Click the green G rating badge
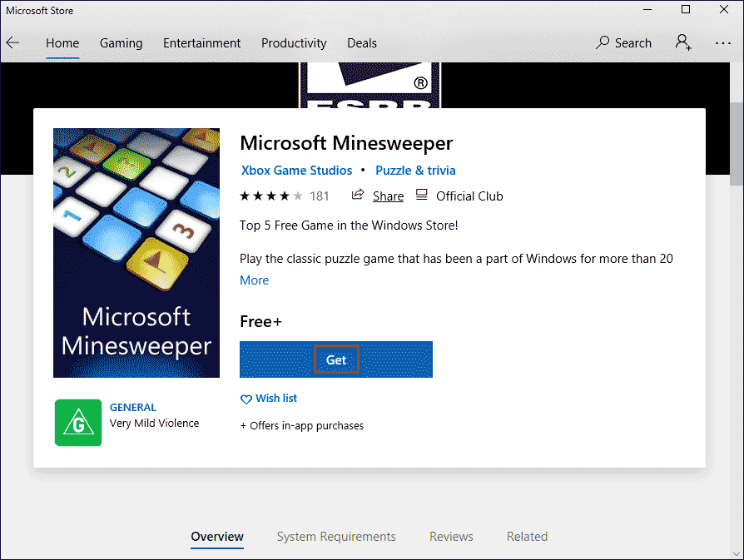Viewport: 744px width, 560px height. coord(78,423)
